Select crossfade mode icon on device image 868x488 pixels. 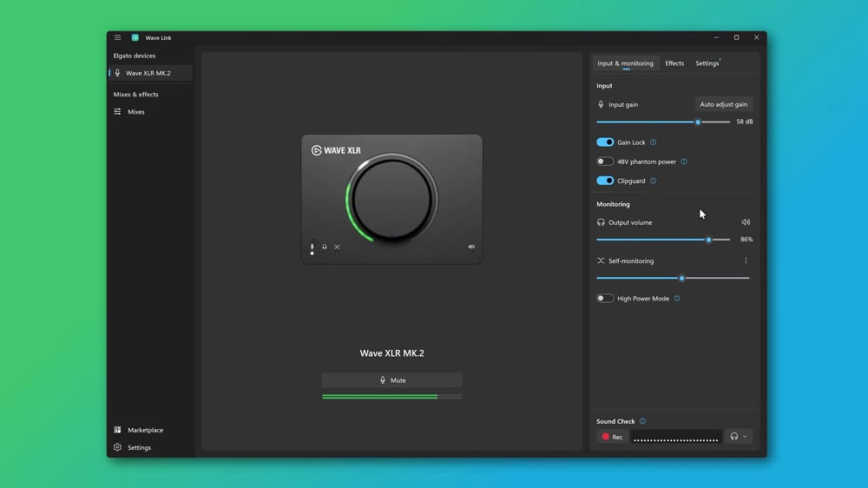[337, 247]
